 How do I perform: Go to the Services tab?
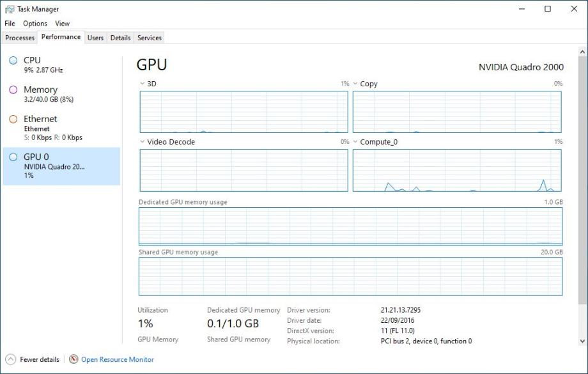click(x=150, y=38)
